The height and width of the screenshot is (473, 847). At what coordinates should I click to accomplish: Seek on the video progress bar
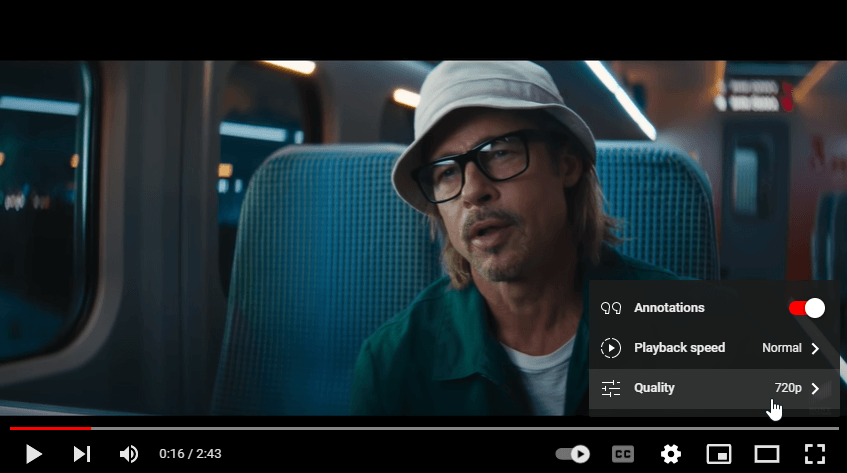pos(424,428)
